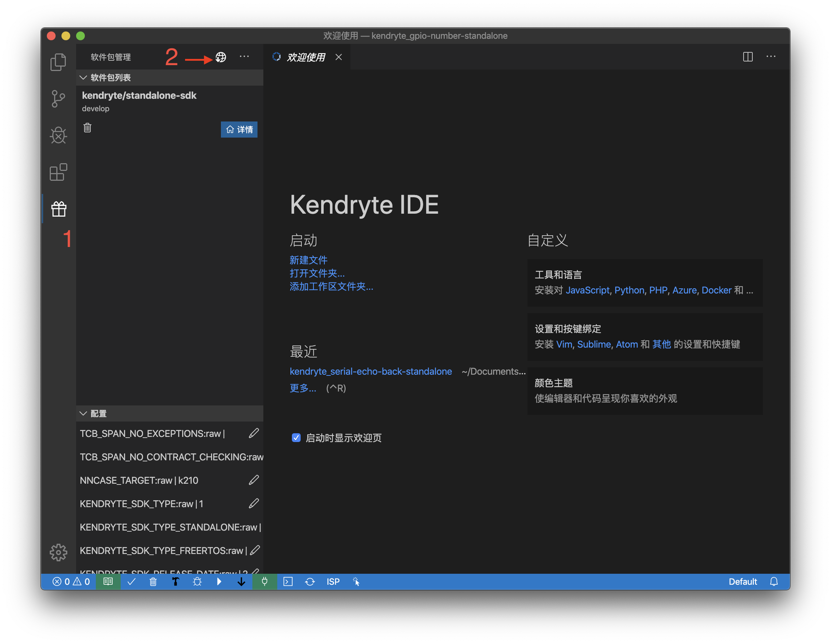831x644 pixels.
Task: Edit KENDRYTE_SDK_TYPE_FREERTOS with pencil icon
Action: click(x=255, y=550)
